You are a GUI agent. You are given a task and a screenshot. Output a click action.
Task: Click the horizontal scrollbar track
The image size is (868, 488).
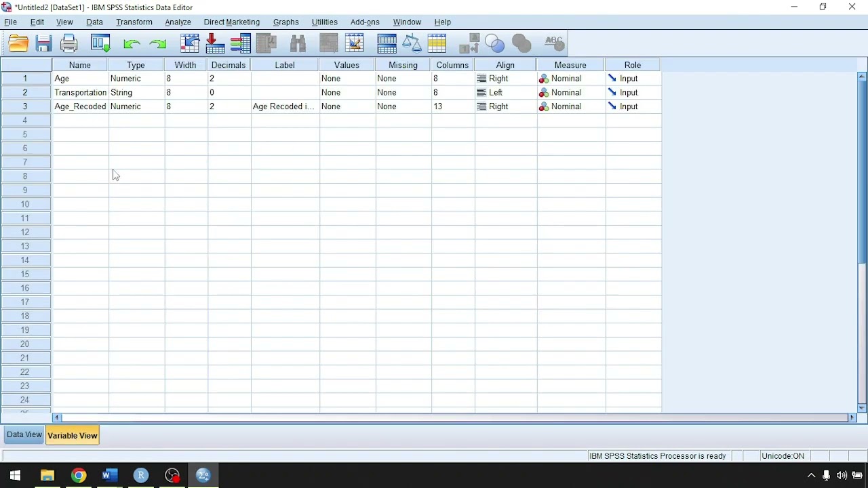coord(455,418)
